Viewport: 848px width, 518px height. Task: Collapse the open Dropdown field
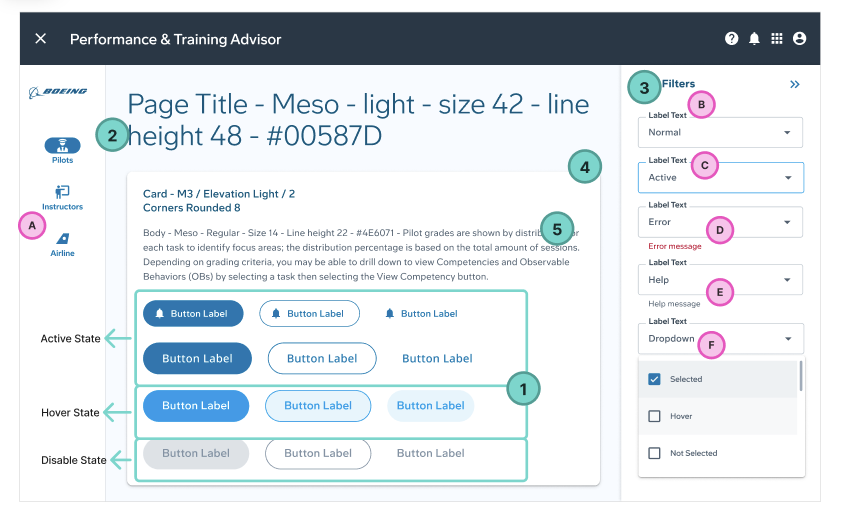coord(720,338)
